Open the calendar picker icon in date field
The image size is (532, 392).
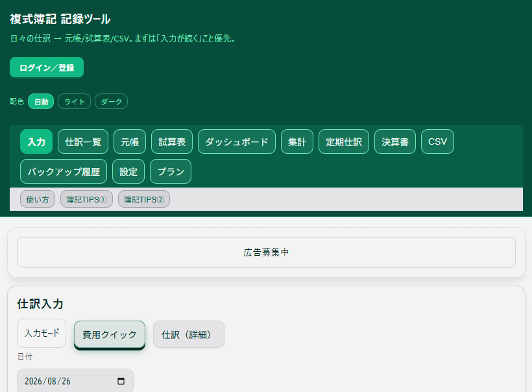click(x=121, y=381)
